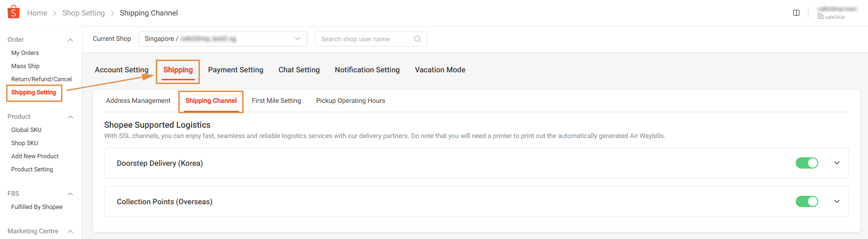Toggle Doorstep Delivery (Korea) switch
Screen dimensions: 868x239
pos(807,163)
